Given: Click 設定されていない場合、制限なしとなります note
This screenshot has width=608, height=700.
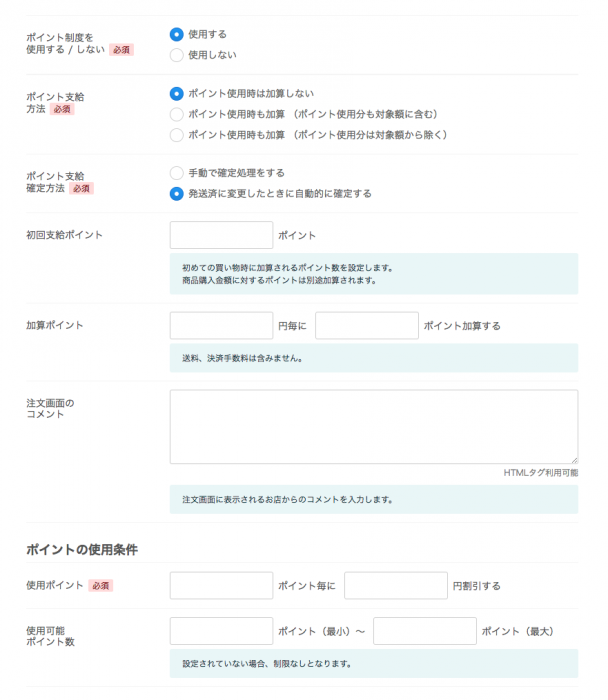Looking at the screenshot, I should pyautogui.click(x=267, y=664).
